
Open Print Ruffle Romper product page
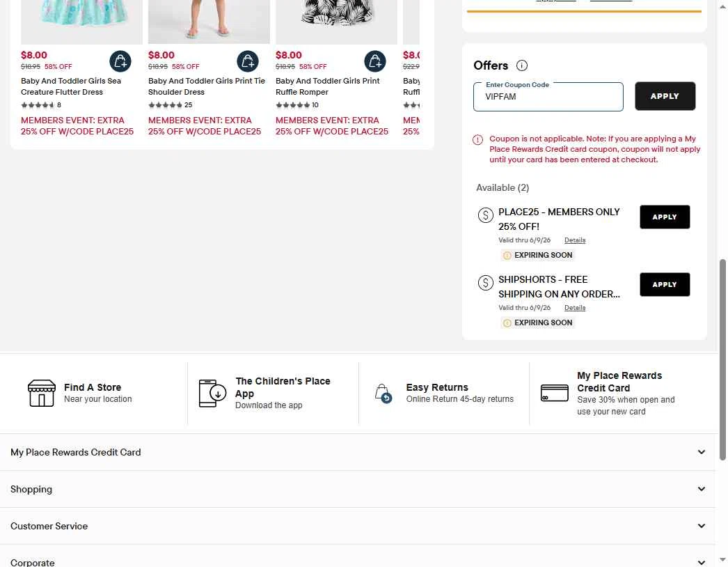pyautogui.click(x=327, y=86)
